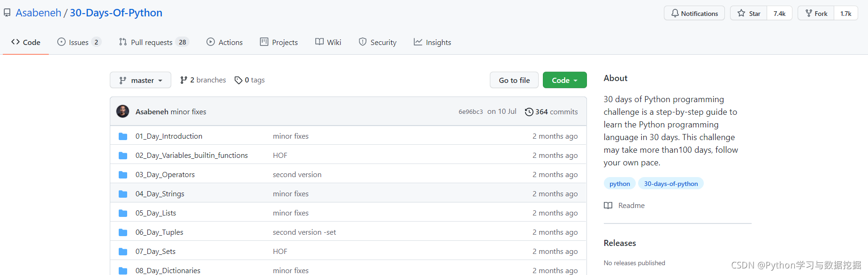
Task: Open the 05_Day_Lists folder
Action: pos(156,213)
